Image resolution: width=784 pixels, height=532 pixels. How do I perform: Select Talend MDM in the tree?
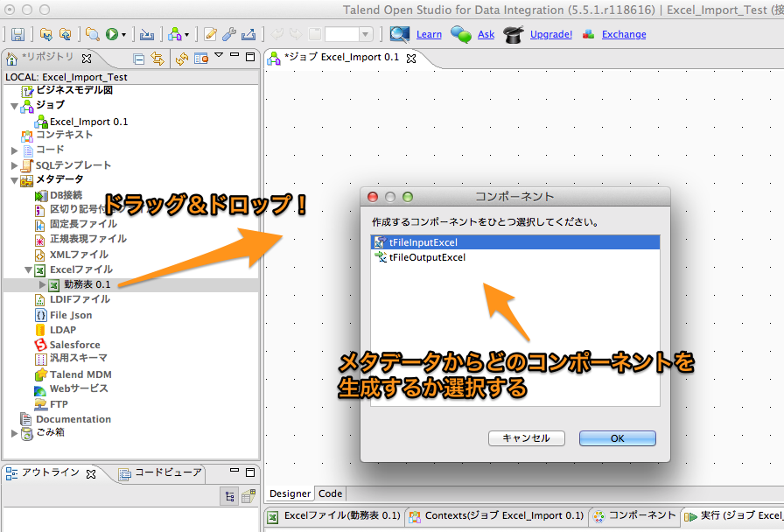coord(80,374)
